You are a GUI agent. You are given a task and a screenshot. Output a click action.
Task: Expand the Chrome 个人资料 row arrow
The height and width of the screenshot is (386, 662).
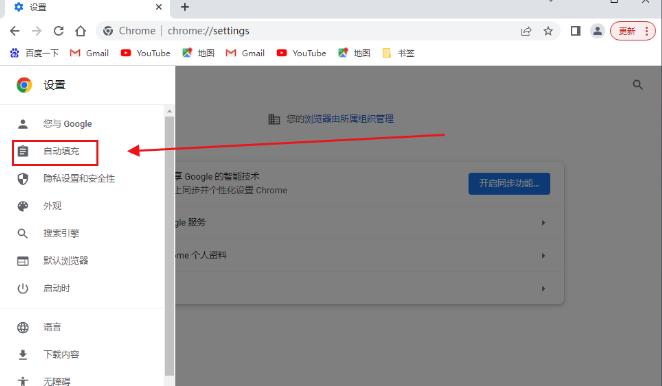click(543, 256)
